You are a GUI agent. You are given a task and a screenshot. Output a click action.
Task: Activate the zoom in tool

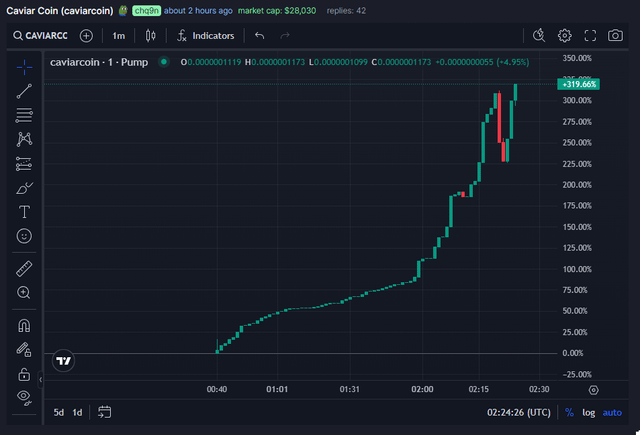[x=24, y=292]
